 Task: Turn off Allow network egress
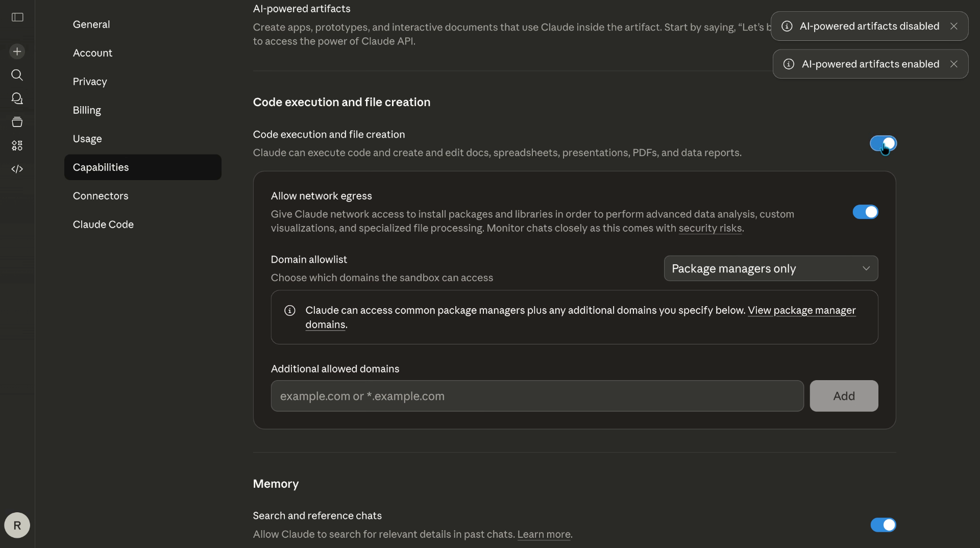click(865, 212)
